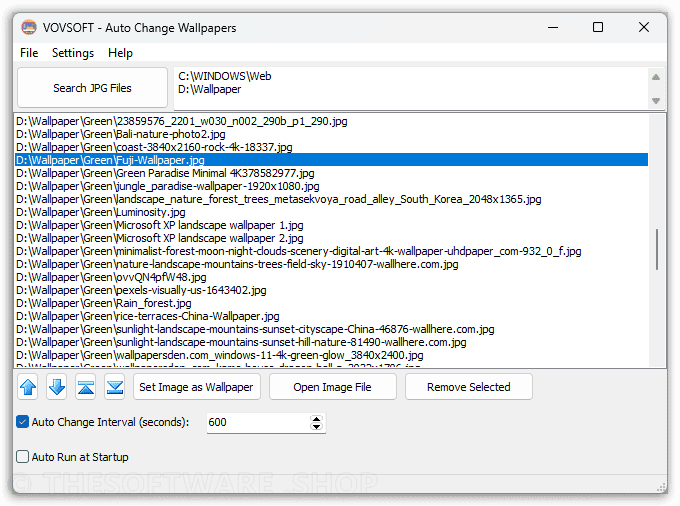Select ovvQN4pfW48.jpg in the list
The width and height of the screenshot is (680, 506).
[x=332, y=277]
